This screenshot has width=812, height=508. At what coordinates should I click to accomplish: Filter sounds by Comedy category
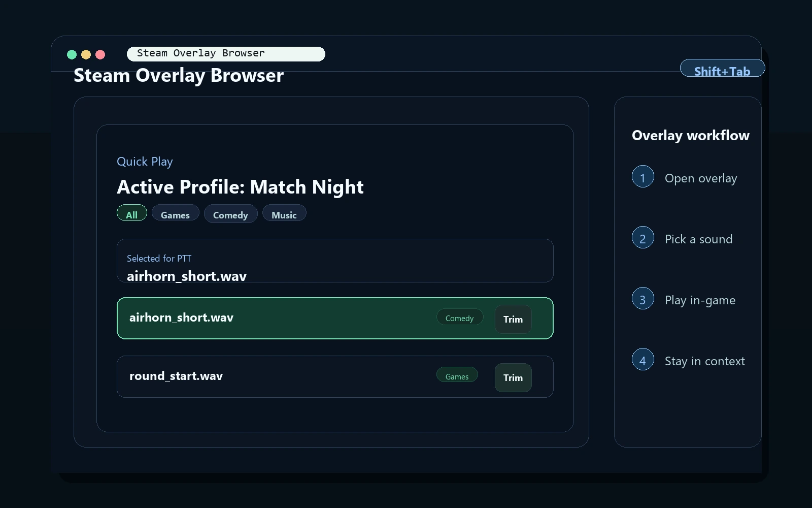(230, 213)
